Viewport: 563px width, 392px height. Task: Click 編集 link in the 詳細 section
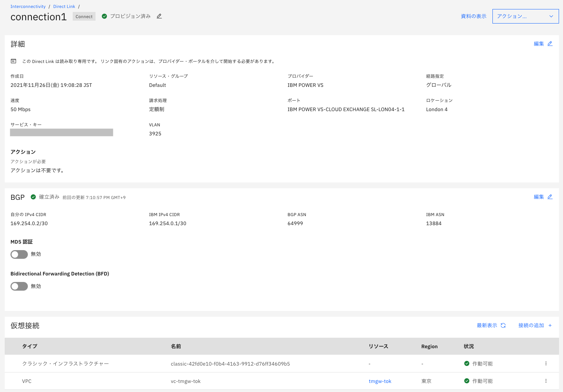coord(539,44)
